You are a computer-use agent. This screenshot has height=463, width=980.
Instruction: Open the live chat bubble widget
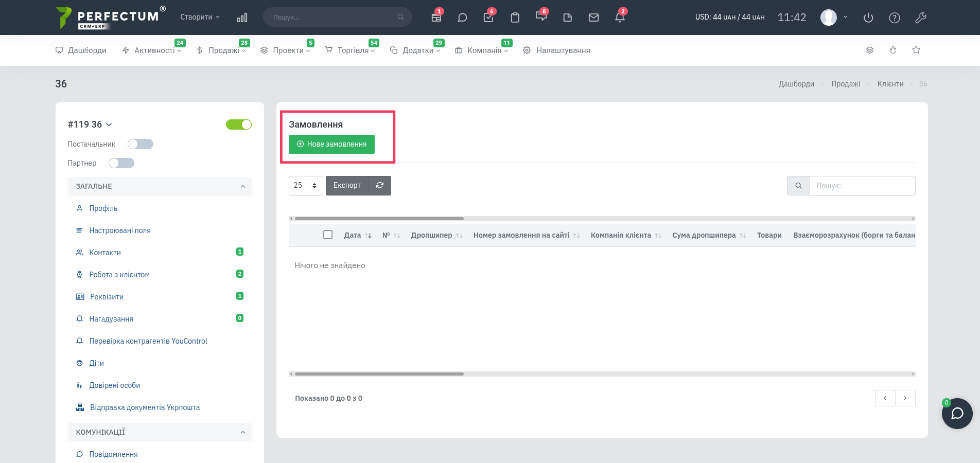click(x=957, y=414)
